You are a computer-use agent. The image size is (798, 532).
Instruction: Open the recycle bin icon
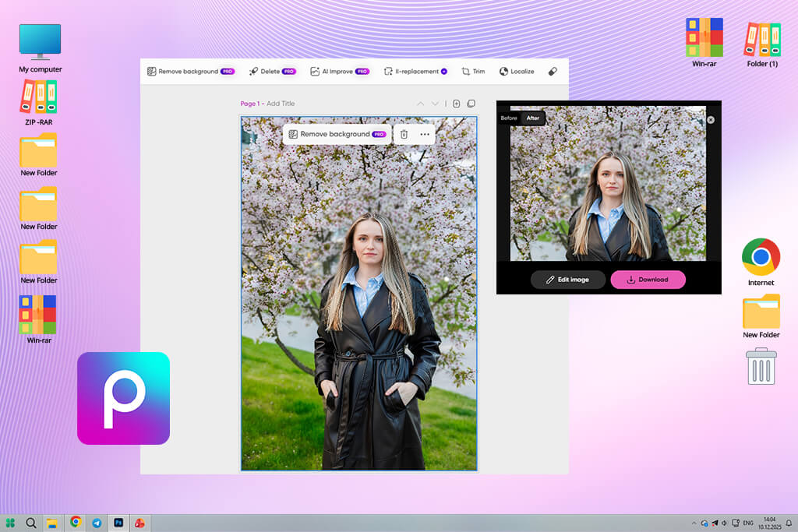[761, 367]
